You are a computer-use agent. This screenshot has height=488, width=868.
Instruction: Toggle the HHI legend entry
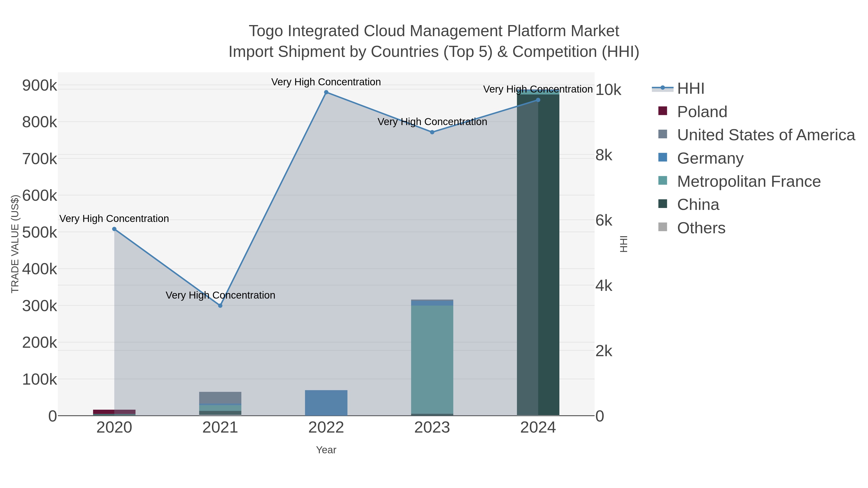[678, 89]
